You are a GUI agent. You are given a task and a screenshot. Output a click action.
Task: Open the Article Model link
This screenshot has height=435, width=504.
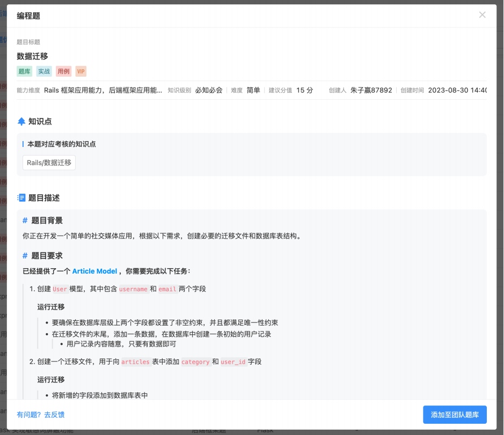[94, 271]
